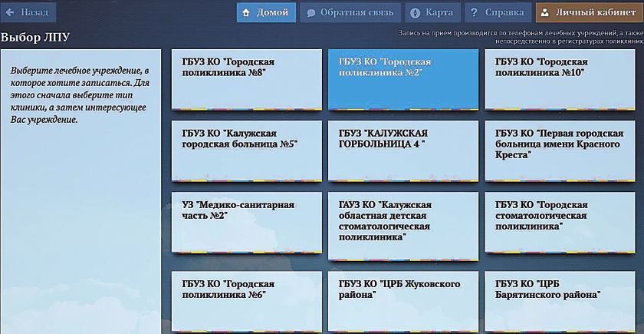This screenshot has height=334, width=644.
Task: Click the back arrow icon beside Назад
Action: pos(11,12)
